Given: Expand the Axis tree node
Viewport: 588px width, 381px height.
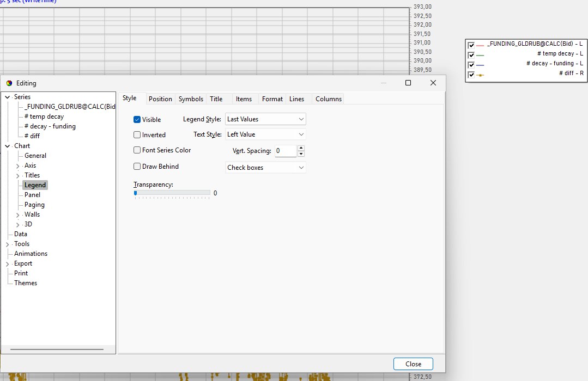Looking at the screenshot, I should point(17,165).
